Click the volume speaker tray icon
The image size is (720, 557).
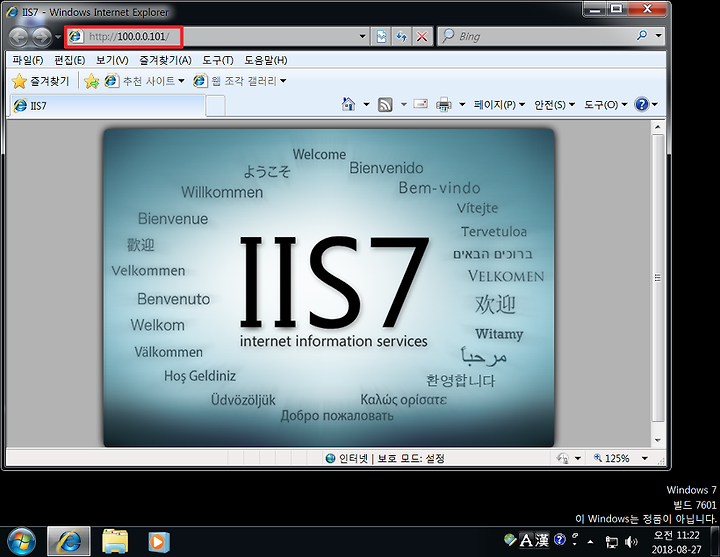pos(631,542)
